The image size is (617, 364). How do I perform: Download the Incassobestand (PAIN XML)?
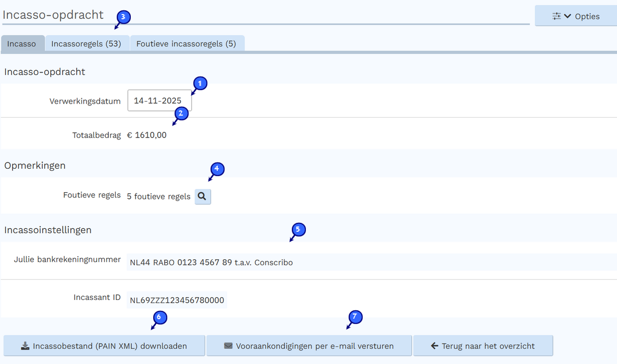pos(104,345)
